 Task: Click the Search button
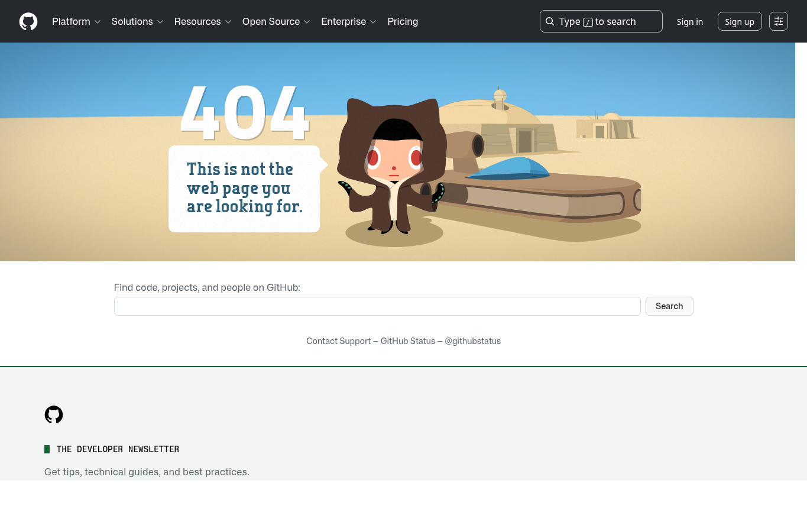click(x=669, y=306)
